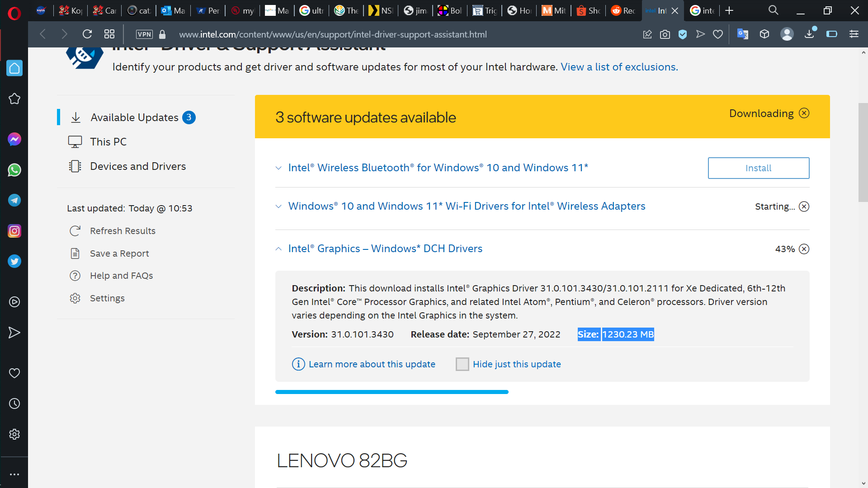Open the downloads panel icon
The image size is (868, 488).
810,33
